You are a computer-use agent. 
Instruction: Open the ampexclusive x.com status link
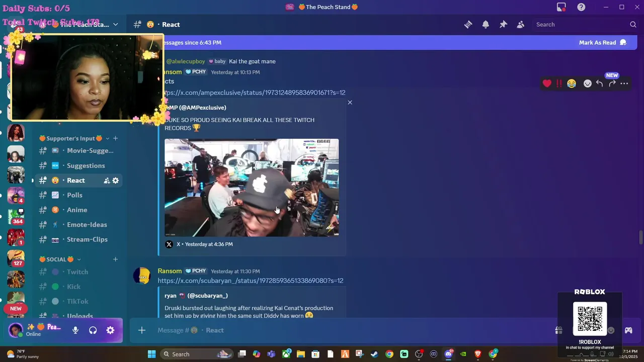pos(255,93)
